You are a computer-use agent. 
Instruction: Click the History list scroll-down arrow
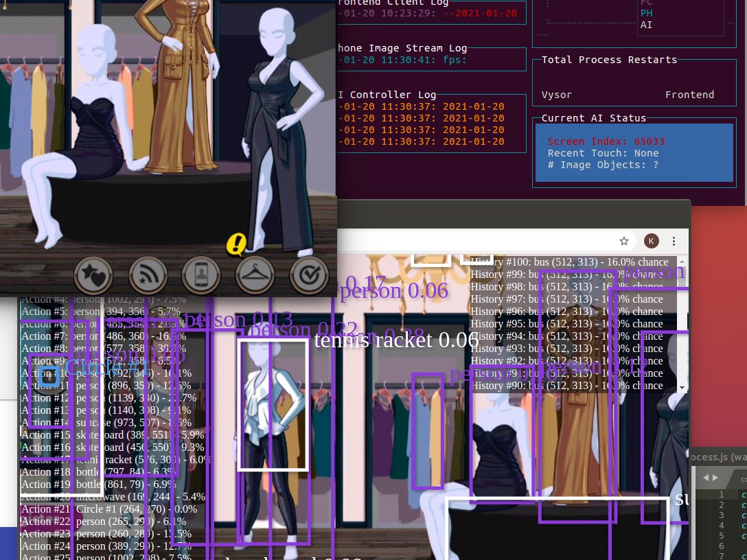pos(682,388)
